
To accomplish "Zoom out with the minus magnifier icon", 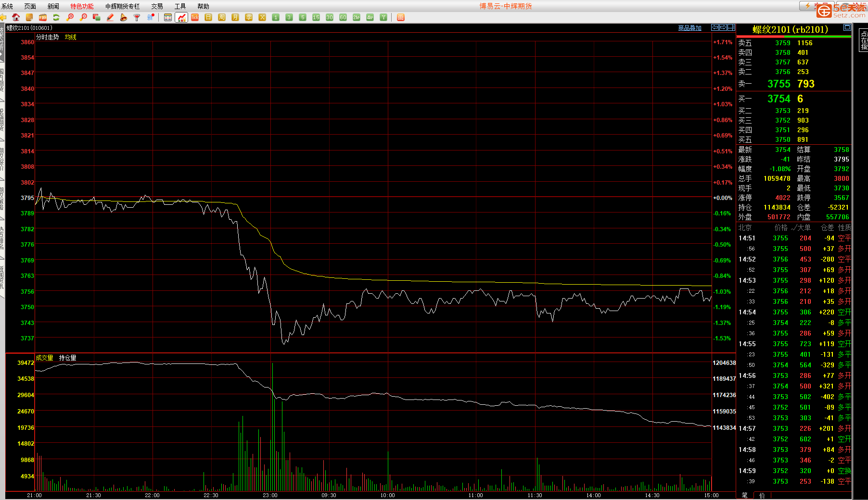I will (x=84, y=17).
